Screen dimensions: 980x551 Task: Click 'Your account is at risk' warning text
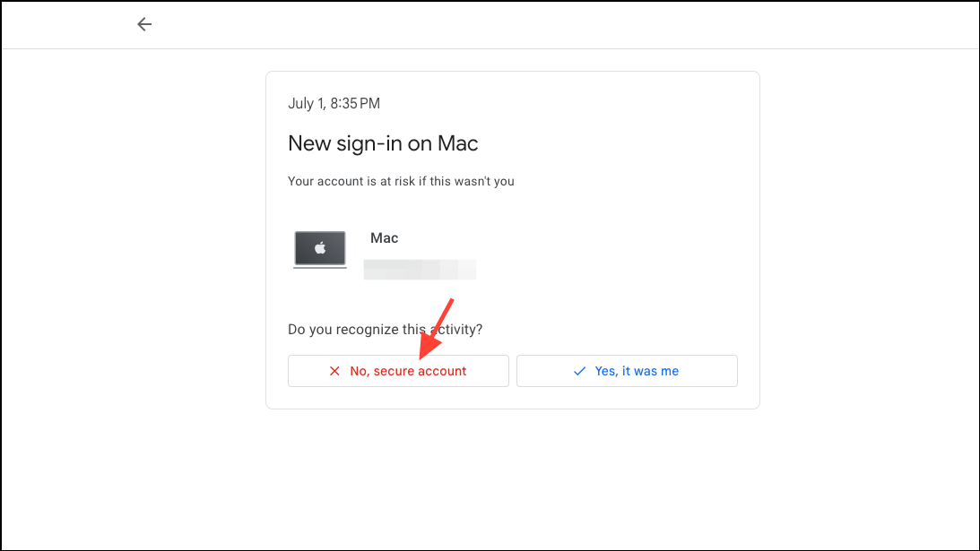(x=401, y=181)
